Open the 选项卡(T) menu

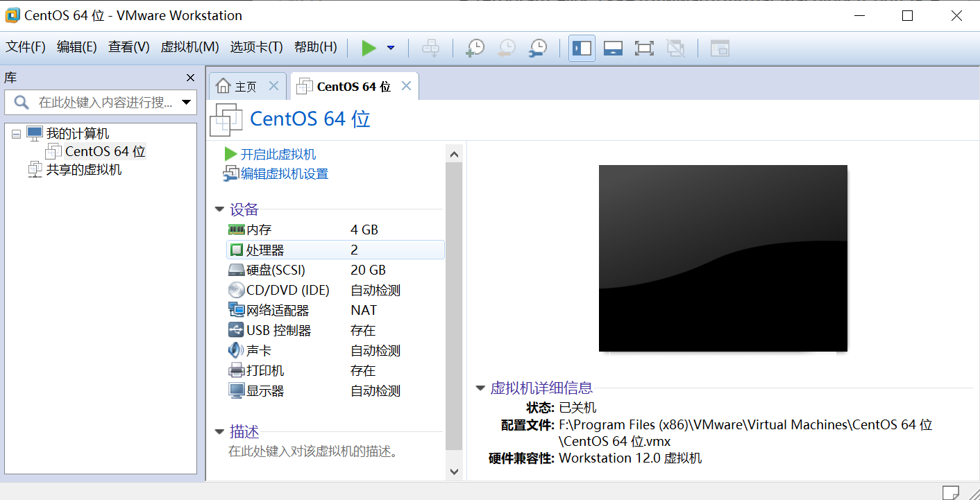(x=257, y=47)
